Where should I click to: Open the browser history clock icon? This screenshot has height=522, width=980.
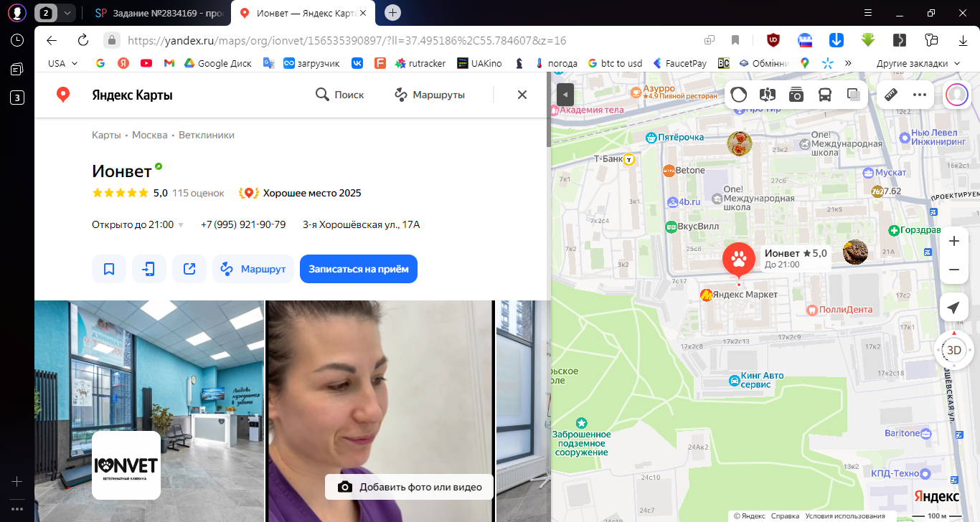(x=17, y=40)
